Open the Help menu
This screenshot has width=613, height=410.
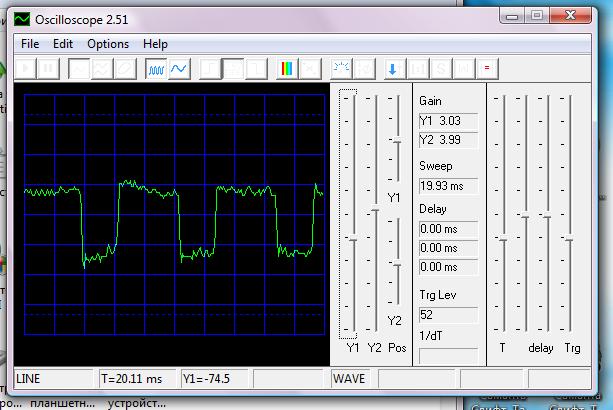point(155,44)
